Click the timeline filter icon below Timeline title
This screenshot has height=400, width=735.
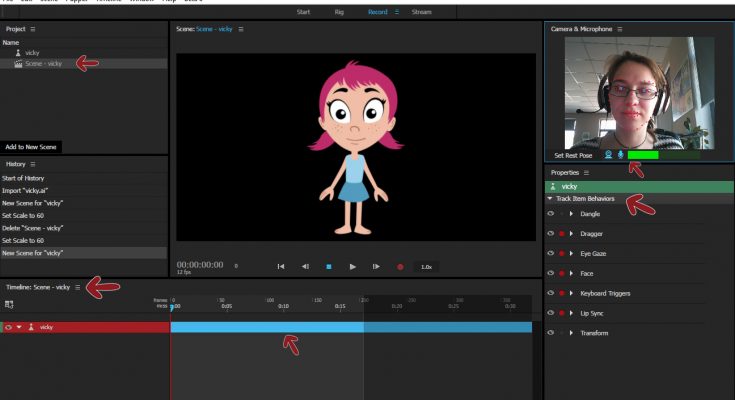(x=9, y=304)
